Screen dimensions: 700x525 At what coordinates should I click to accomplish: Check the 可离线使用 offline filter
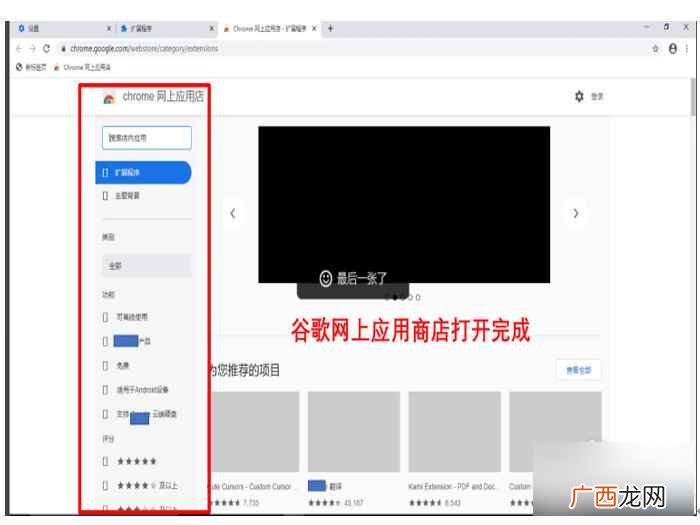pos(105,317)
